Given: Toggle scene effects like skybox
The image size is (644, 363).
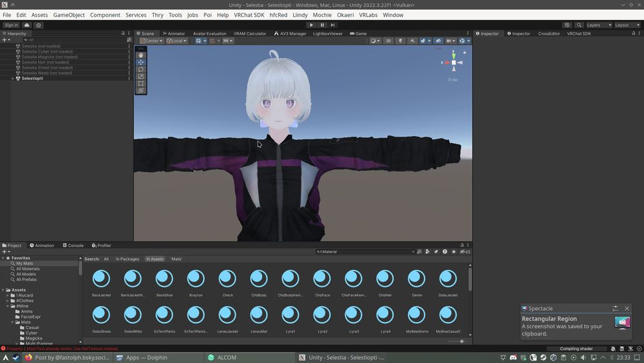Looking at the screenshot, I should coord(422,41).
